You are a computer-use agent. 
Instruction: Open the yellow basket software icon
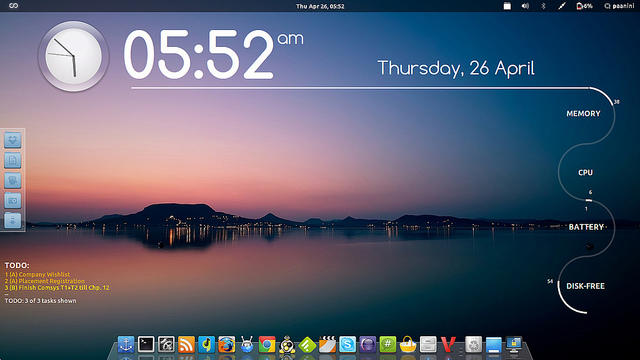tap(408, 344)
